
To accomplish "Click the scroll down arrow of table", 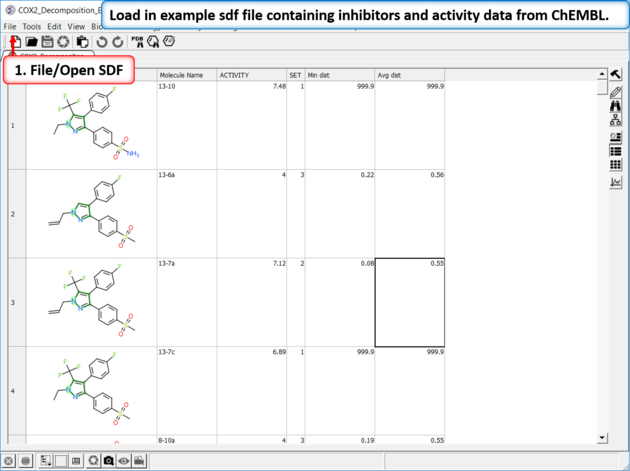I will tap(602, 437).
